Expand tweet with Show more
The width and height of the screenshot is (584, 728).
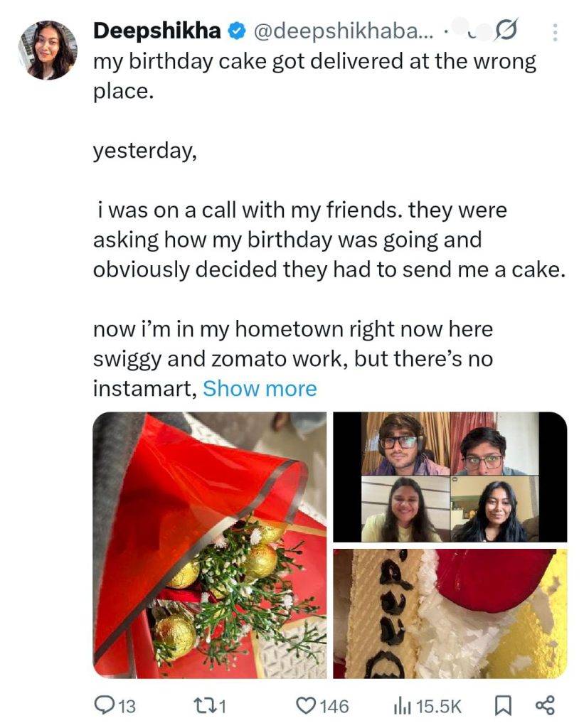click(x=260, y=389)
